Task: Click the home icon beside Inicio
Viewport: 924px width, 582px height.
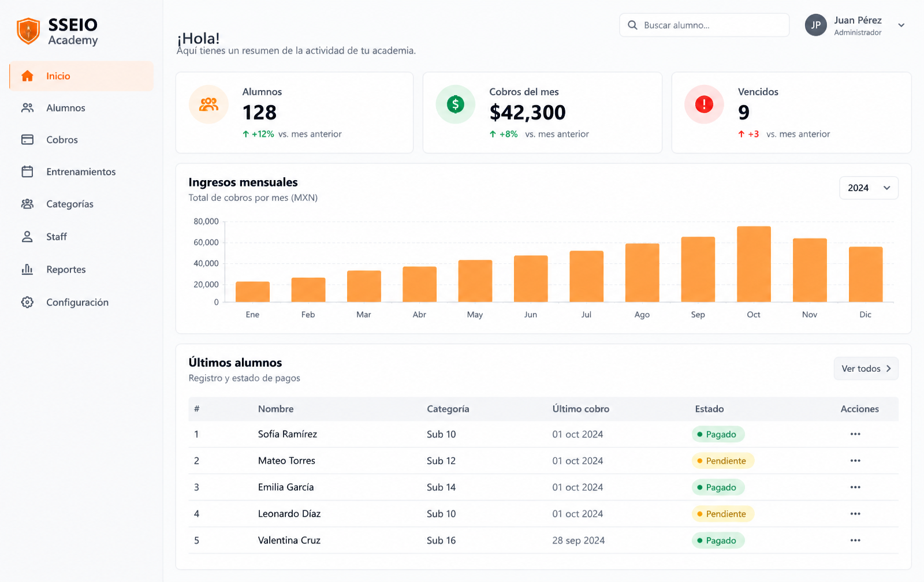Action: [27, 76]
